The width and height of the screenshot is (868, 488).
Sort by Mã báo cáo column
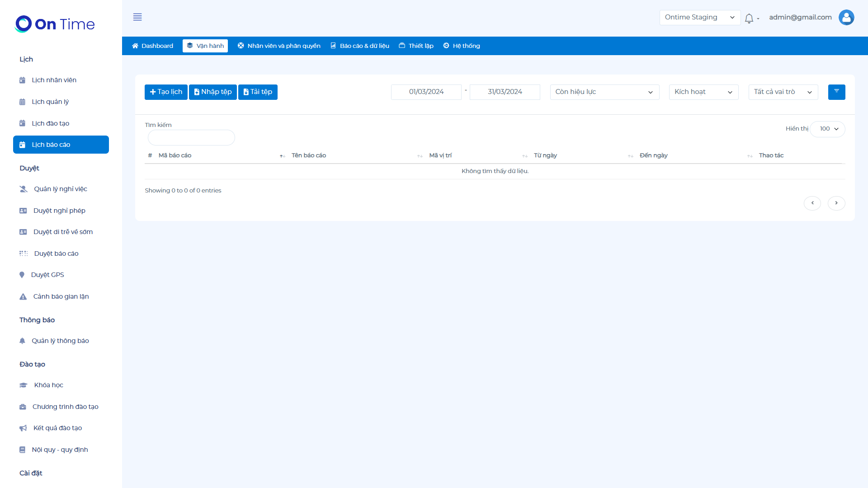point(175,155)
